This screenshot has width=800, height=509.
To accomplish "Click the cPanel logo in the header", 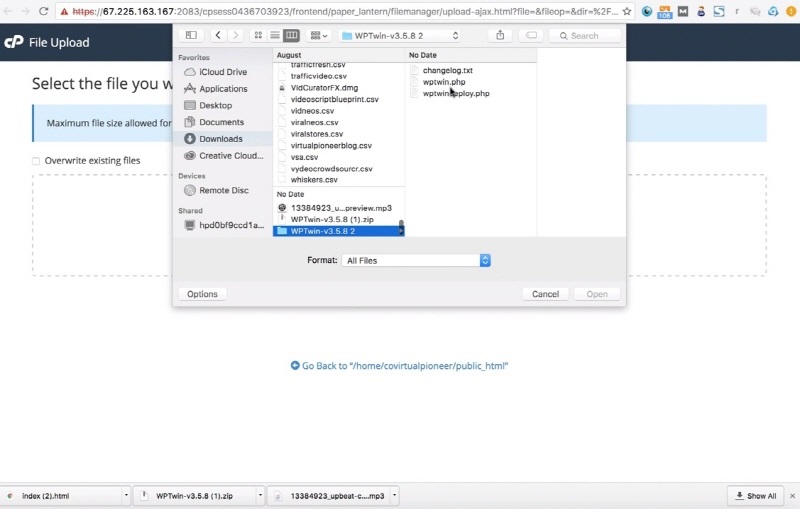I will coord(14,42).
